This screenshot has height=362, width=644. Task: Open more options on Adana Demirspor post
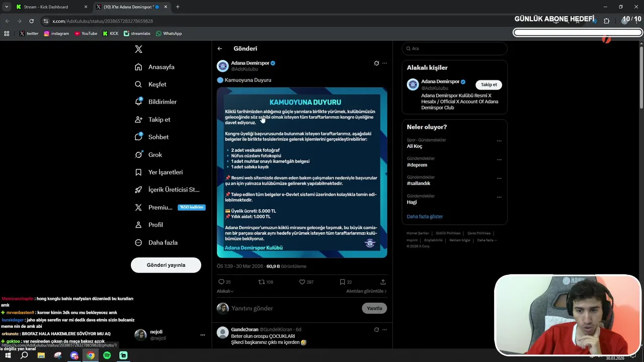pos(384,63)
